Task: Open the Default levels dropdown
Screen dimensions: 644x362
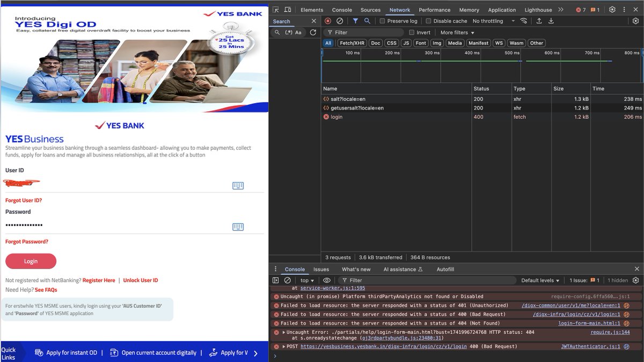Action: pyautogui.click(x=540, y=280)
